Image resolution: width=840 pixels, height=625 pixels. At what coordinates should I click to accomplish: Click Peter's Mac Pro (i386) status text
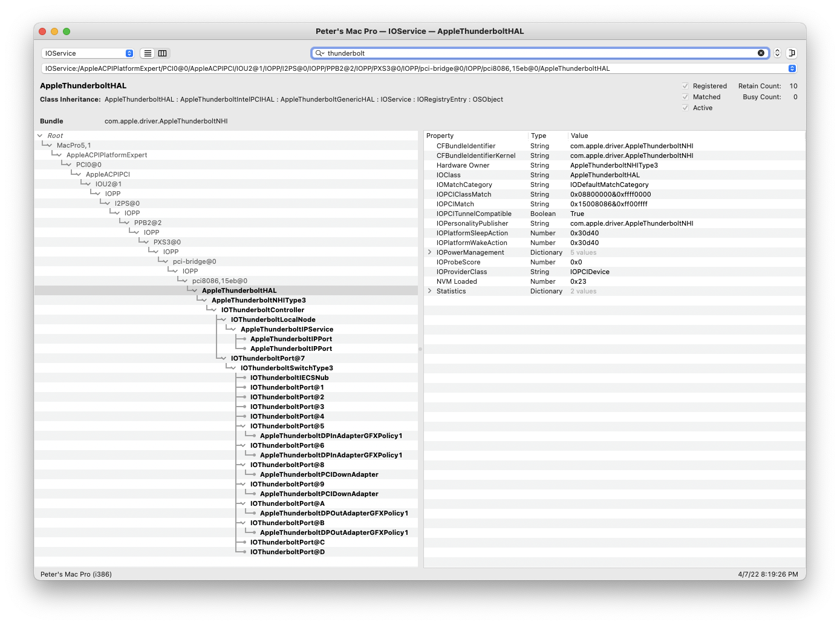76,574
